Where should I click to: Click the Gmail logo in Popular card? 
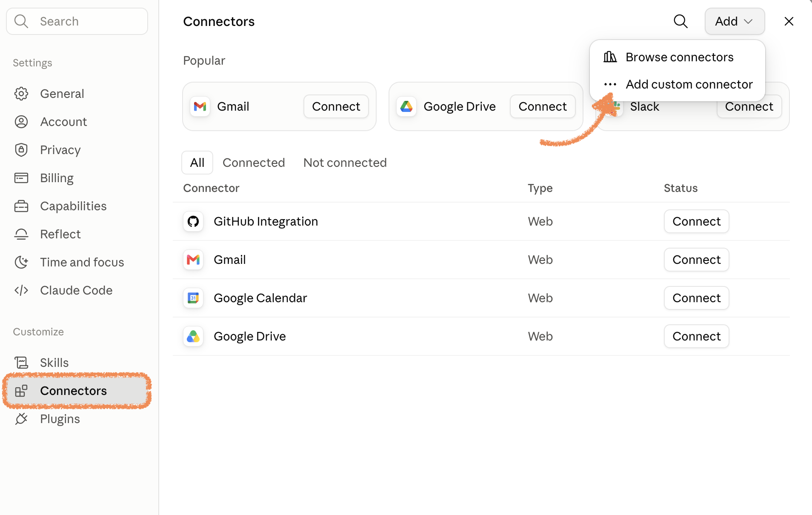point(200,106)
